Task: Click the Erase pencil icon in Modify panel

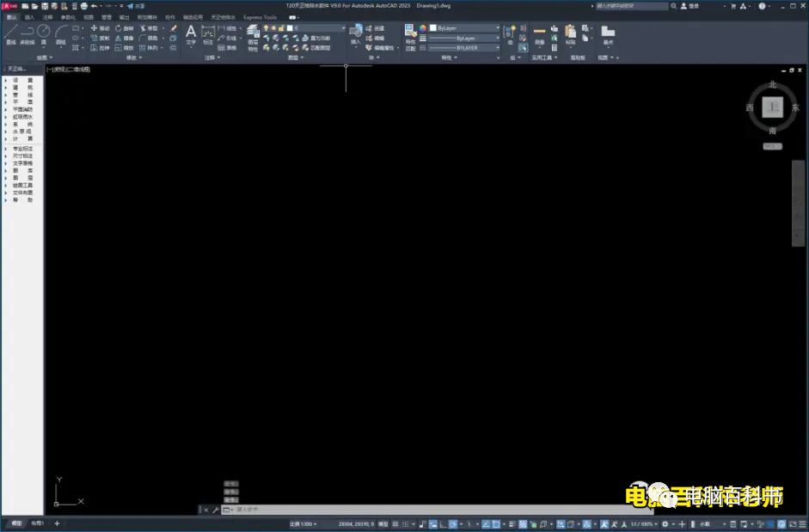Action: click(x=173, y=28)
